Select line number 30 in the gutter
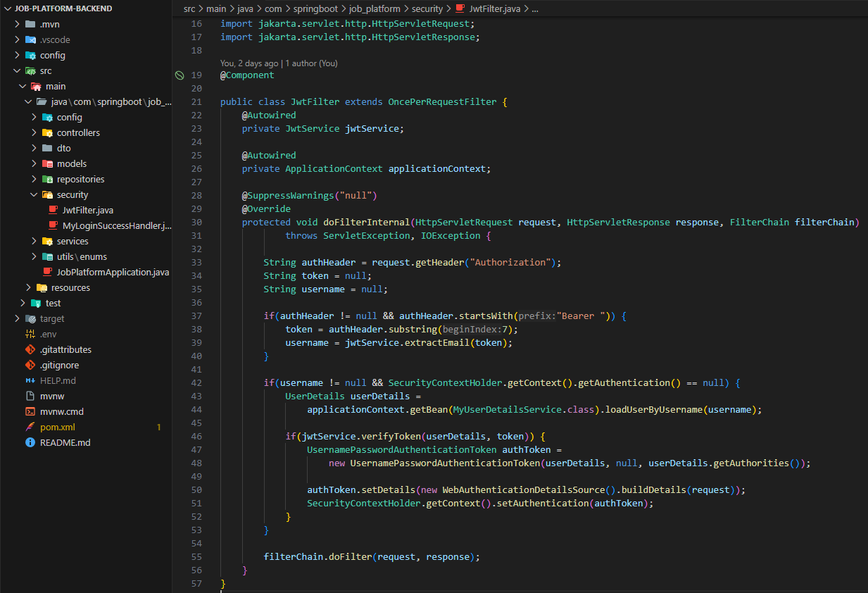The height and width of the screenshot is (593, 868). tap(196, 222)
